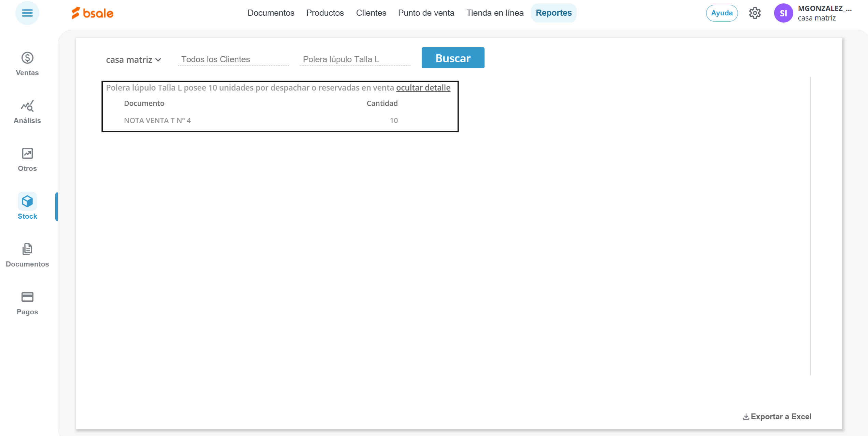
Task: Focus the Todos los Clientes field
Action: tap(233, 59)
